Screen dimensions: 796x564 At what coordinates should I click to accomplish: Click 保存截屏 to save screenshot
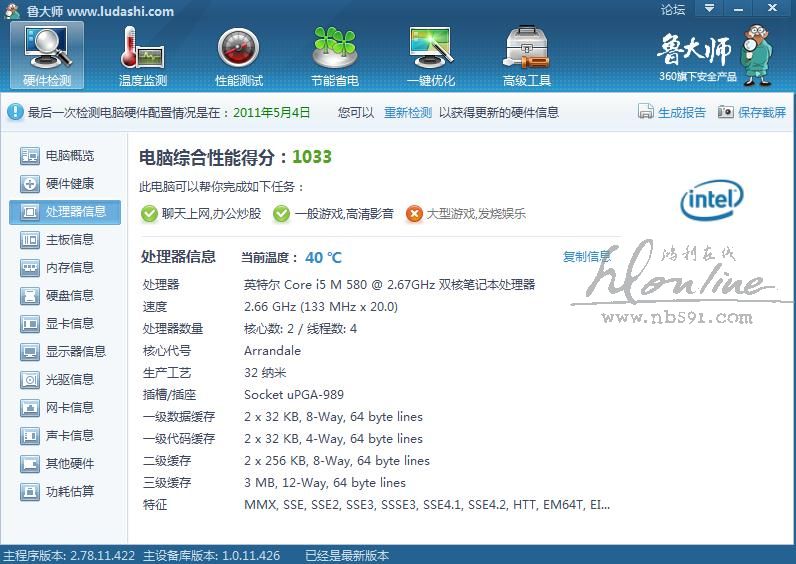point(752,112)
